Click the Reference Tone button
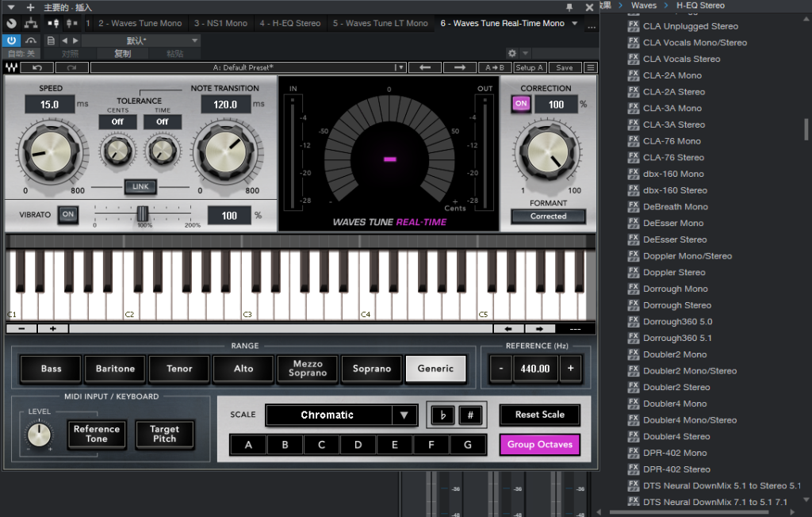 [96, 434]
